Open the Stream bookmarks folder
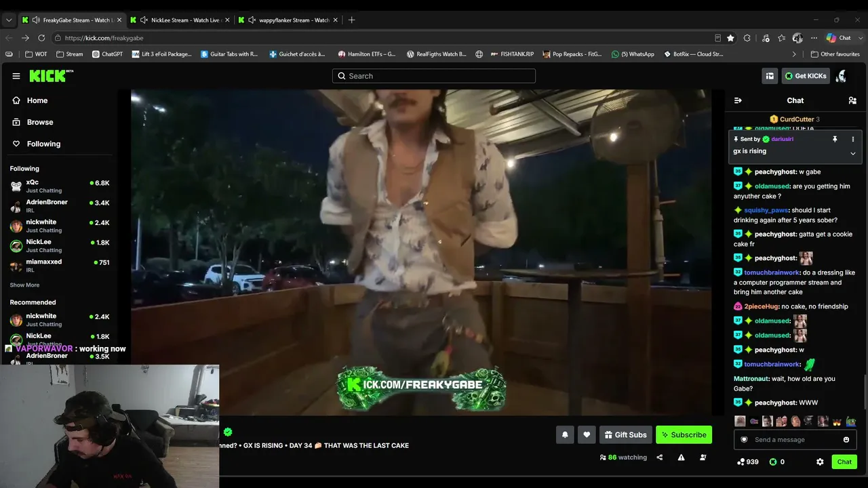The width and height of the screenshot is (868, 488). coord(70,54)
